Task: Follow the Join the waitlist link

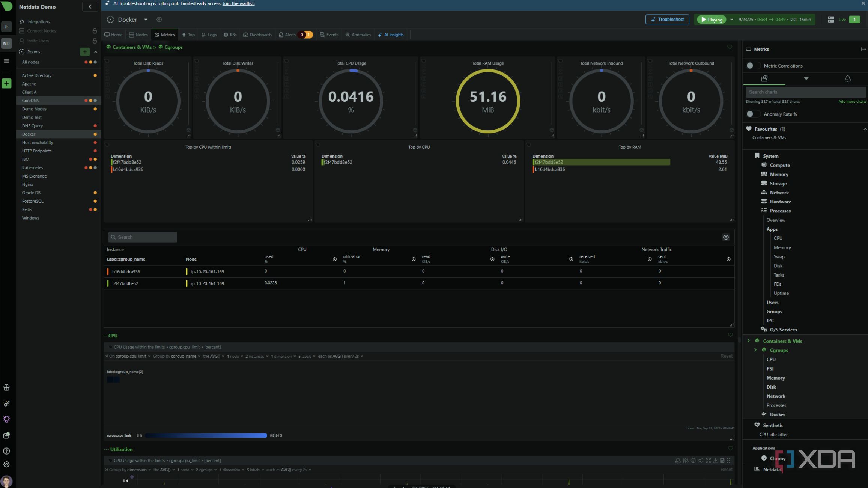Action: pyautogui.click(x=238, y=3)
